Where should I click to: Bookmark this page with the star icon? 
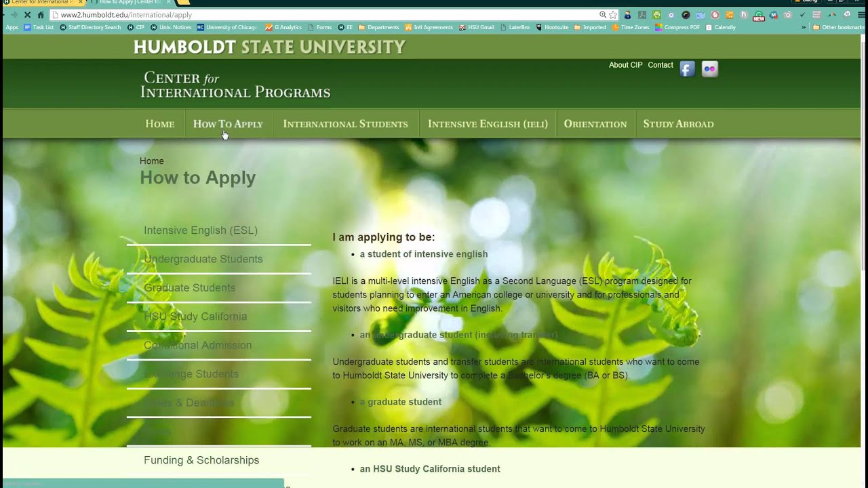pyautogui.click(x=613, y=15)
